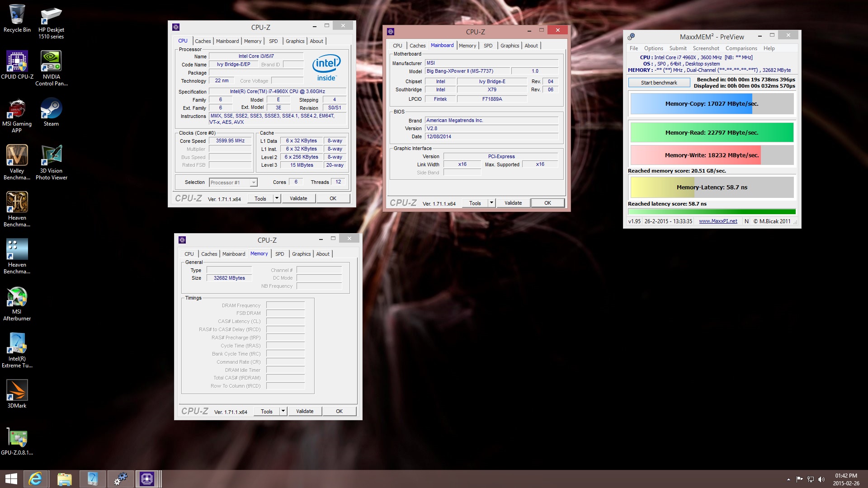
Task: Click the Memory-Latency result bar
Action: (x=712, y=187)
